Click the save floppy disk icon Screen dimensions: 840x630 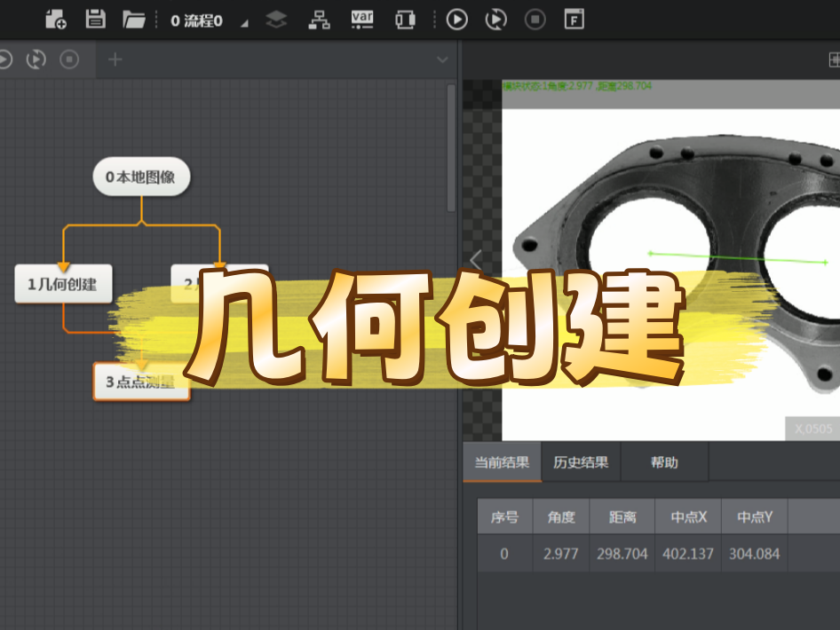(95, 19)
